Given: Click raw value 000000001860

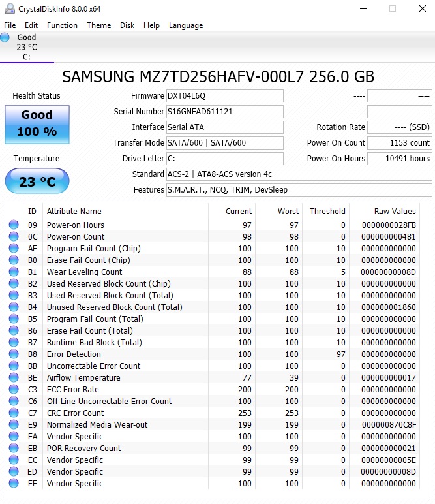Looking at the screenshot, I should point(389,307).
